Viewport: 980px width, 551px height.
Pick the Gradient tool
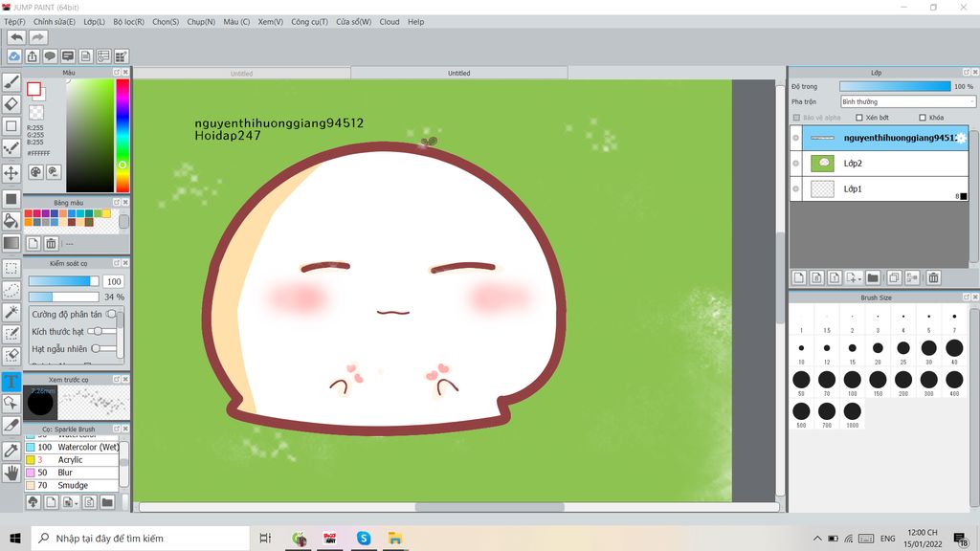coord(11,242)
